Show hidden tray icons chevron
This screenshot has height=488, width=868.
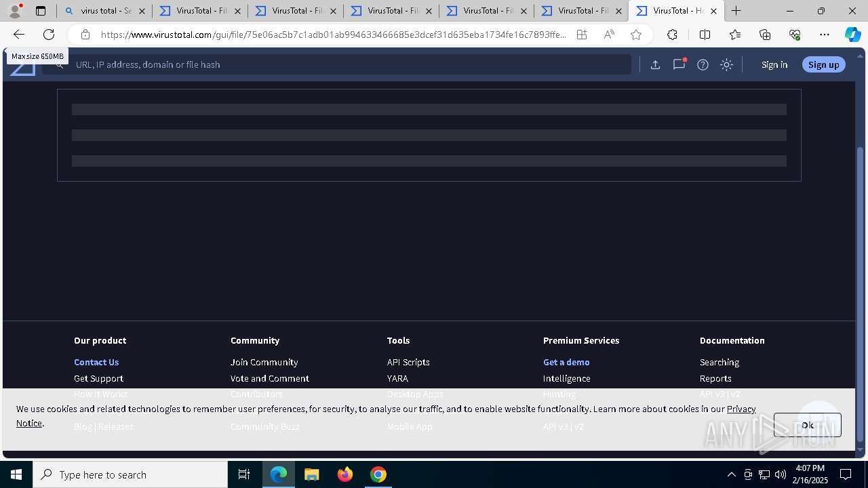click(x=731, y=474)
